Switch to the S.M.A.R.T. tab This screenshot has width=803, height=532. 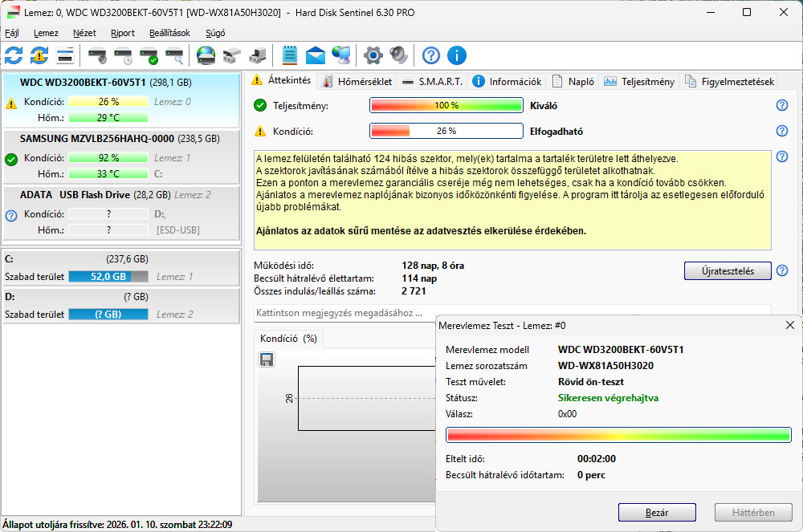[434, 81]
